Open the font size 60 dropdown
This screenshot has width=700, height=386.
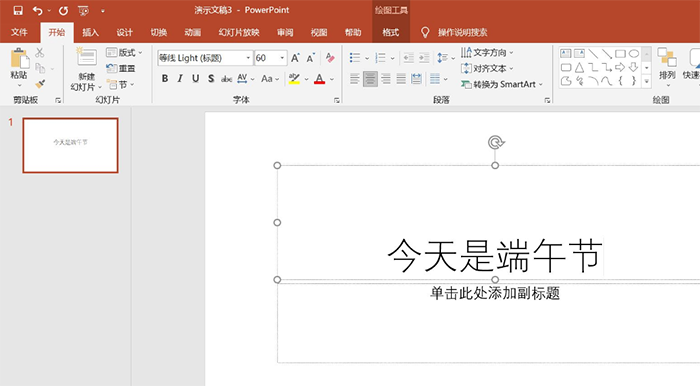pyautogui.click(x=282, y=58)
